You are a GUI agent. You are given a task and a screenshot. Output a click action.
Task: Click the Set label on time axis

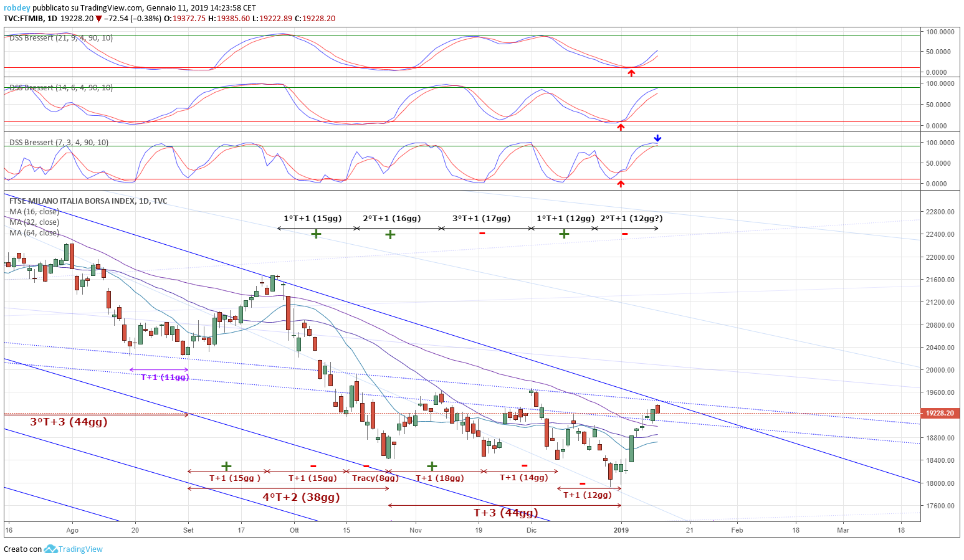click(x=188, y=530)
